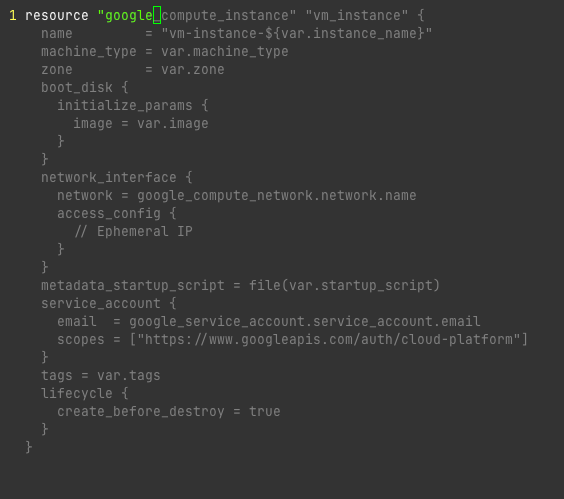Click the Ephemeral IP comment
This screenshot has width=564, height=499.
pos(133,231)
